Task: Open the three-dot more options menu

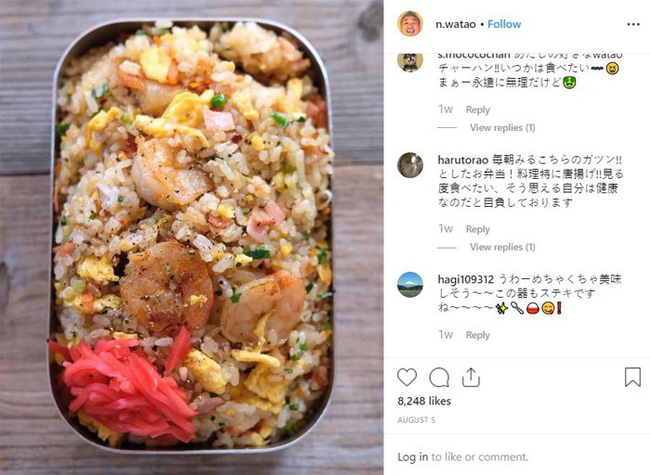Action: tap(633, 24)
